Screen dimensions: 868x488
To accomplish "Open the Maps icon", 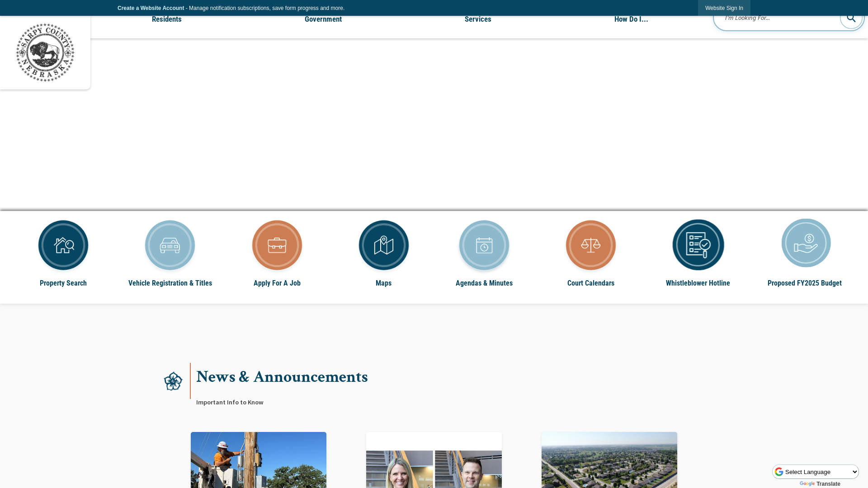I will (x=384, y=245).
